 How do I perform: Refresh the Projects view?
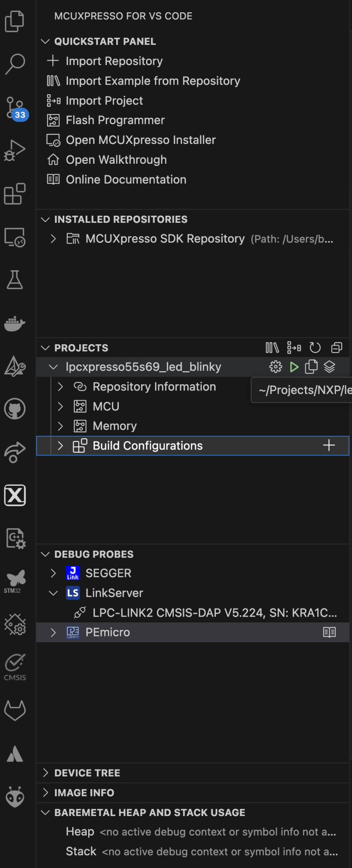[315, 348]
